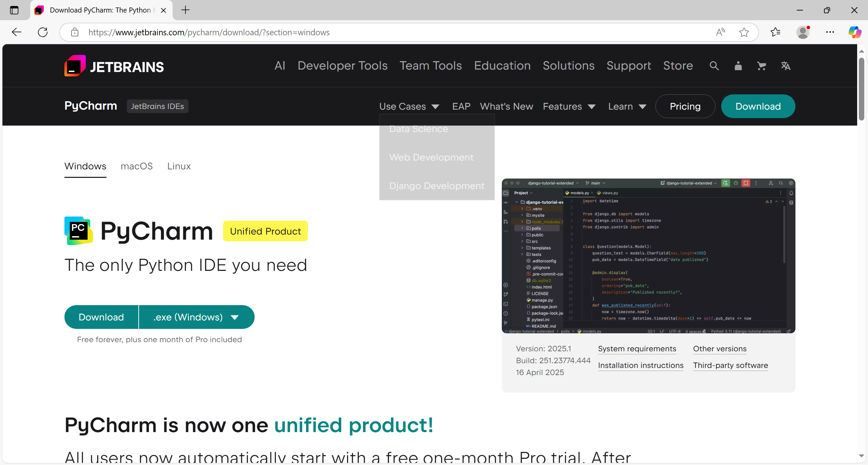Click the 'Version: 2025.1' text
The height and width of the screenshot is (465, 868).
[544, 349]
